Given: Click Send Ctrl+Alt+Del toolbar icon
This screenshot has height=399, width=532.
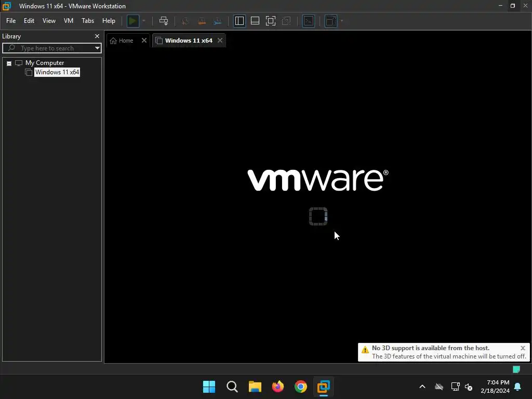Looking at the screenshot, I should (164, 21).
